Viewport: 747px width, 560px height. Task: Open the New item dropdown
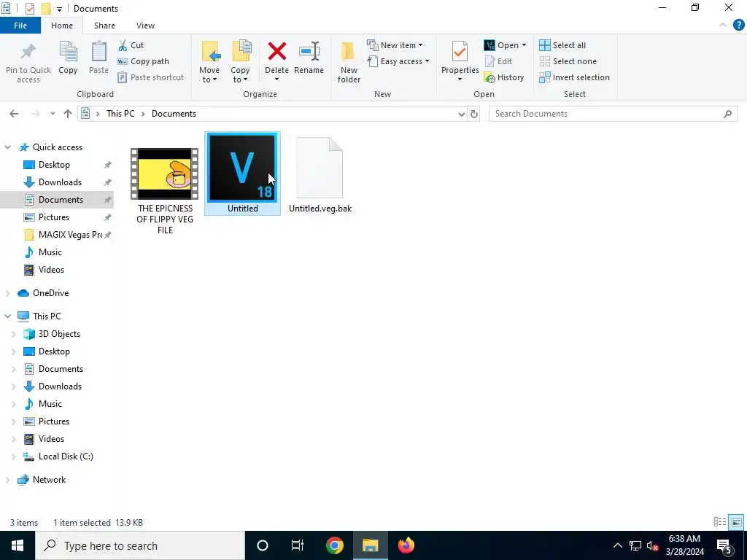click(395, 45)
